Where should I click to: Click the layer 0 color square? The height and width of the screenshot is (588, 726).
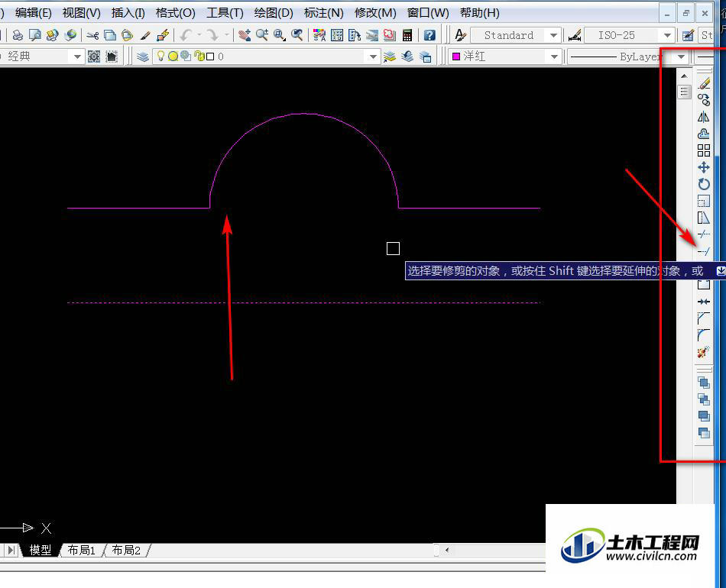(210, 57)
